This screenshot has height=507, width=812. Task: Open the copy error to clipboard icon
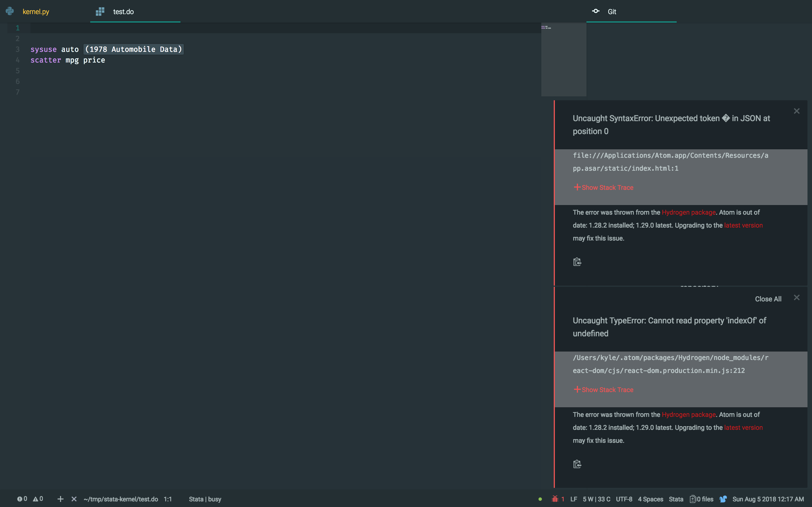[577, 262]
